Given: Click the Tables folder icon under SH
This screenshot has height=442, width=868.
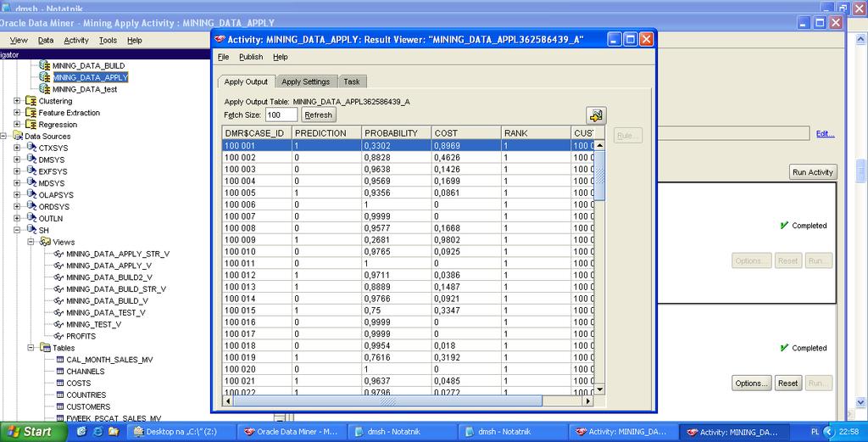Looking at the screenshot, I should click(x=46, y=347).
